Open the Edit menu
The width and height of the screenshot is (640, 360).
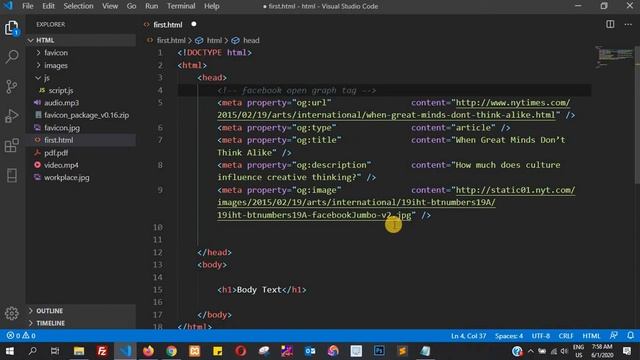(48, 6)
